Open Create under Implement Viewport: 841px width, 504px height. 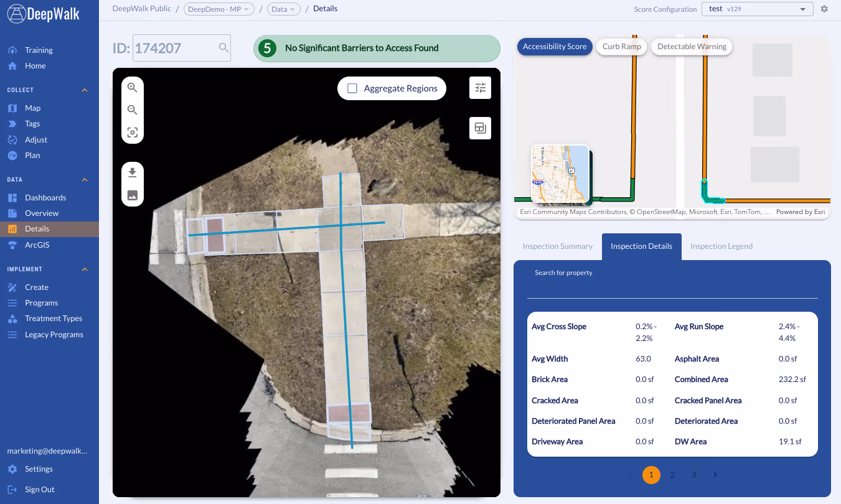click(x=37, y=287)
